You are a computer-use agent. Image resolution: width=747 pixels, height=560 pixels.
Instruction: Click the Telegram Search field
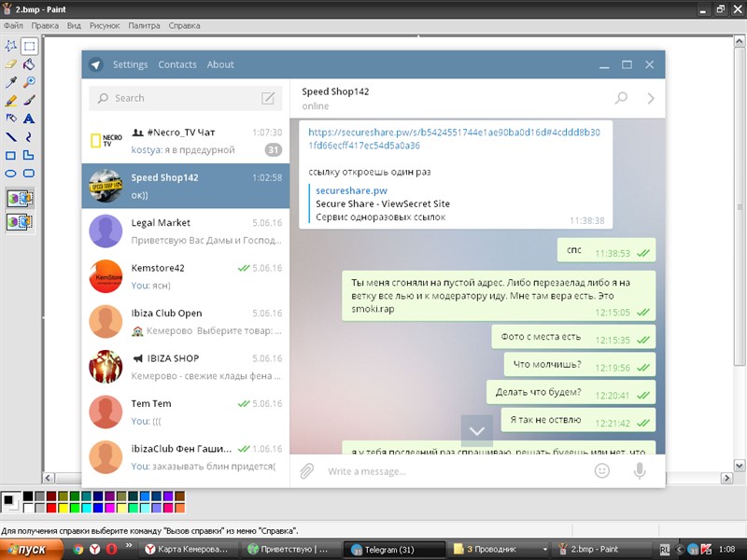[x=186, y=98]
